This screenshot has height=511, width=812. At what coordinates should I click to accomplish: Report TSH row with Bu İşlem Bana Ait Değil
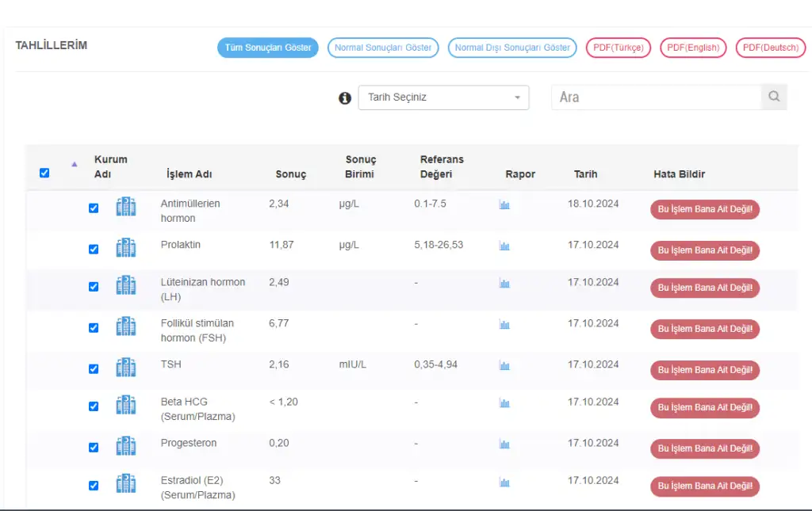coord(704,370)
